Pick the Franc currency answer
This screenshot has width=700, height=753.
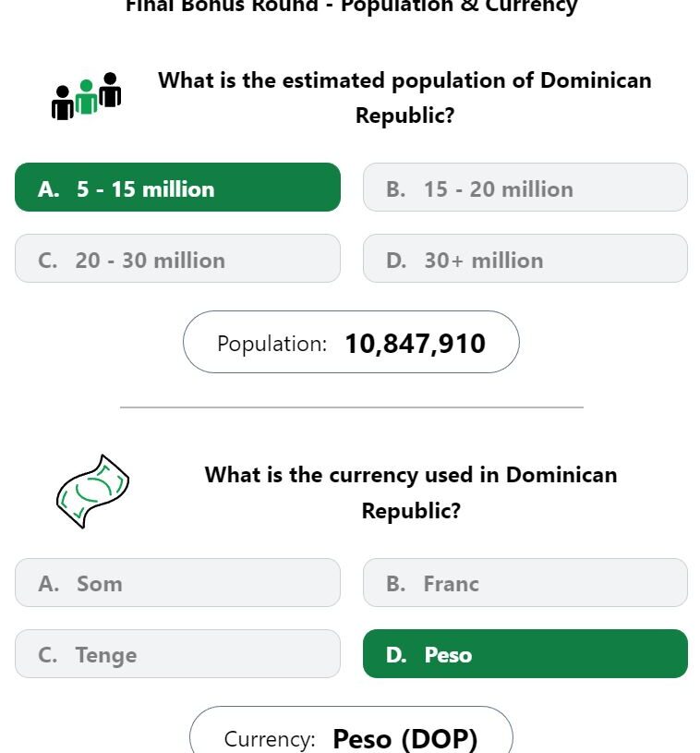pyautogui.click(x=525, y=582)
